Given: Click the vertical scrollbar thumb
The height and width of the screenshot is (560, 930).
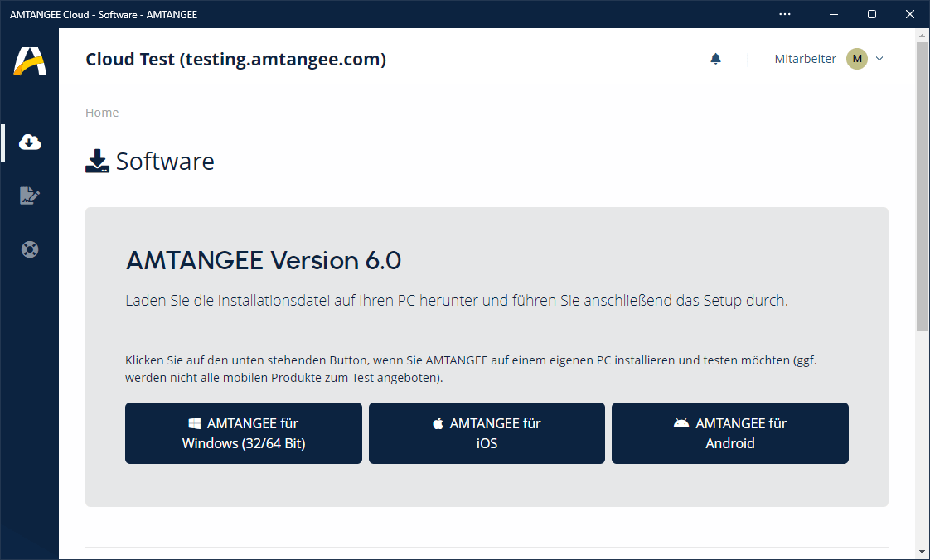Looking at the screenshot, I should tap(922, 186).
